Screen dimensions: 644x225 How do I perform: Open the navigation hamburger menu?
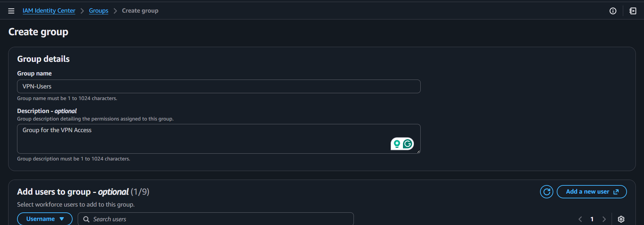11,11
